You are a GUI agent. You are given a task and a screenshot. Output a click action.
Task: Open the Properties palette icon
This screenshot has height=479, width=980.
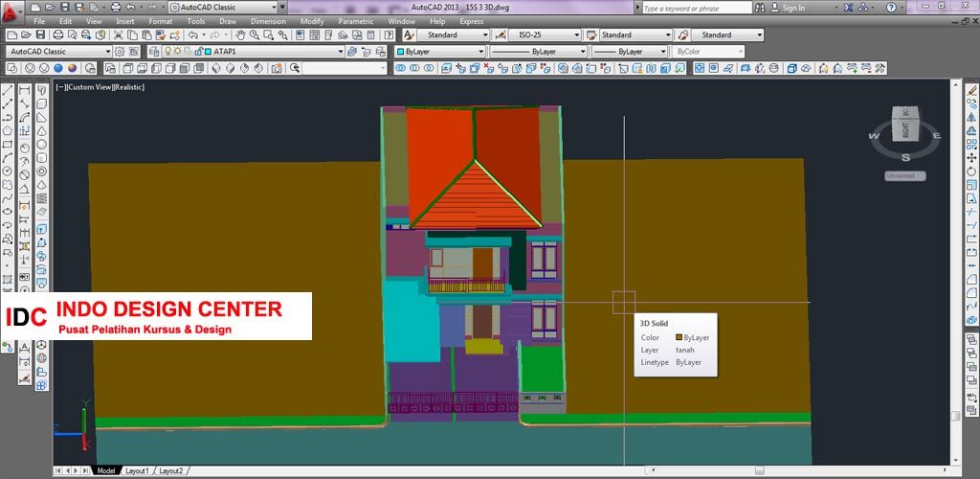click(x=300, y=35)
